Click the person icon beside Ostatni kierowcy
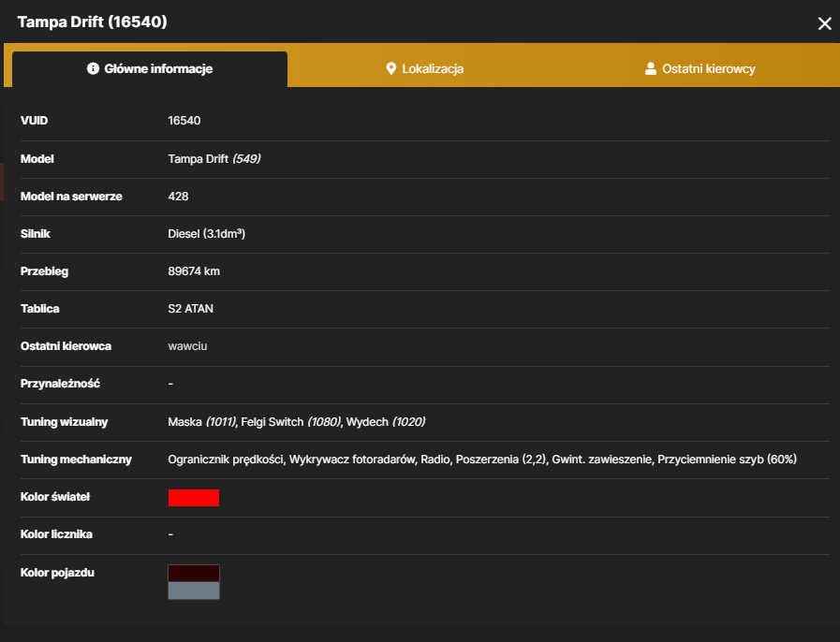 click(x=650, y=68)
